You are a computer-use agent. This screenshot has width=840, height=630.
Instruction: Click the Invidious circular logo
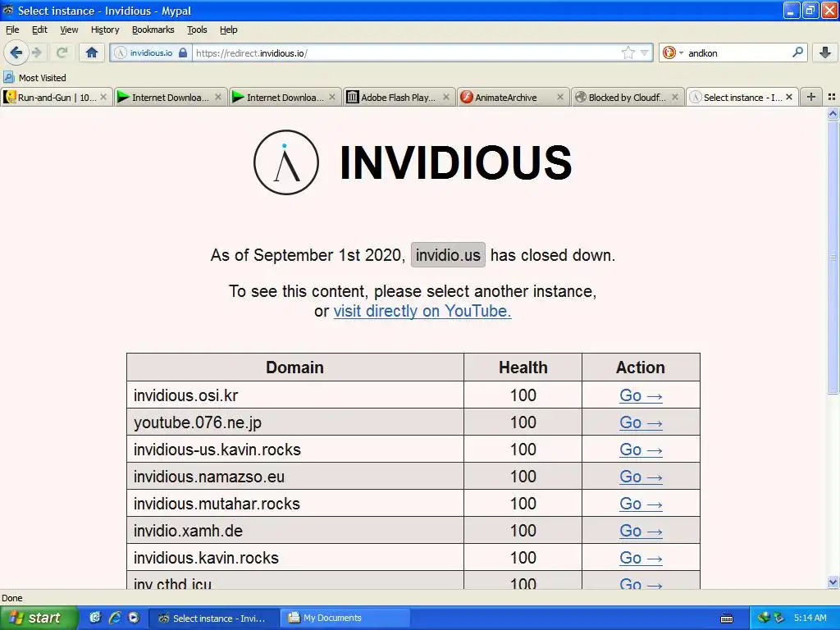click(286, 162)
